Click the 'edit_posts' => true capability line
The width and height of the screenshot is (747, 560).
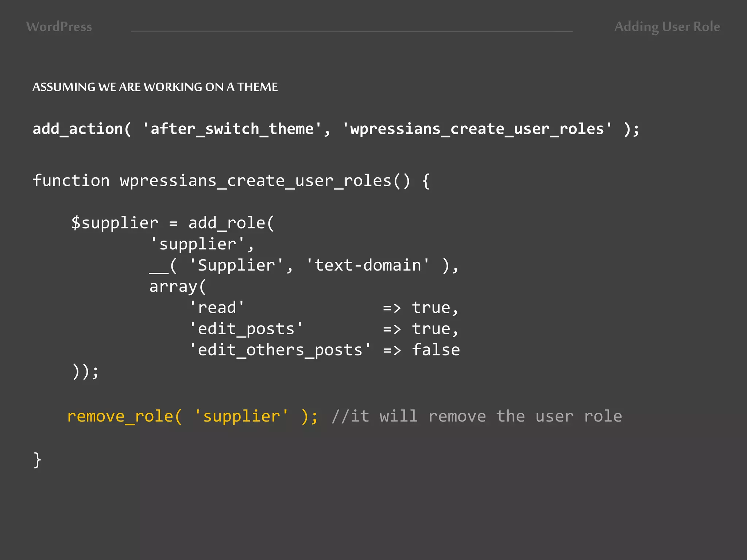click(324, 329)
